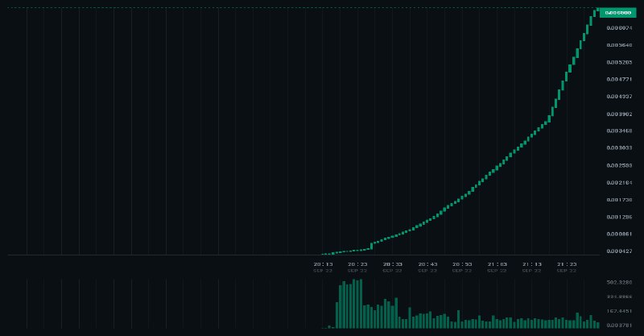Click the 21:23 time axis label
This screenshot has width=644, height=336.
(567, 264)
